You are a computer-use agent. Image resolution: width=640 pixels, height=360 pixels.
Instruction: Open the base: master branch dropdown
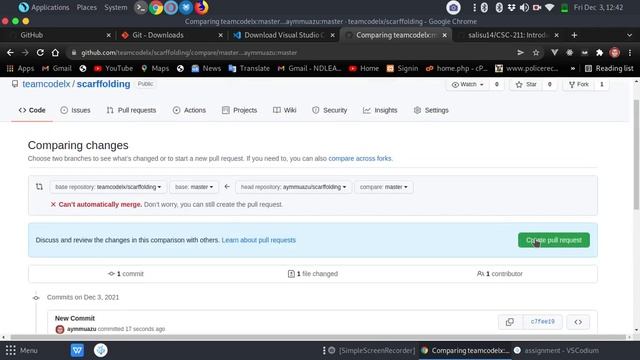coord(194,187)
